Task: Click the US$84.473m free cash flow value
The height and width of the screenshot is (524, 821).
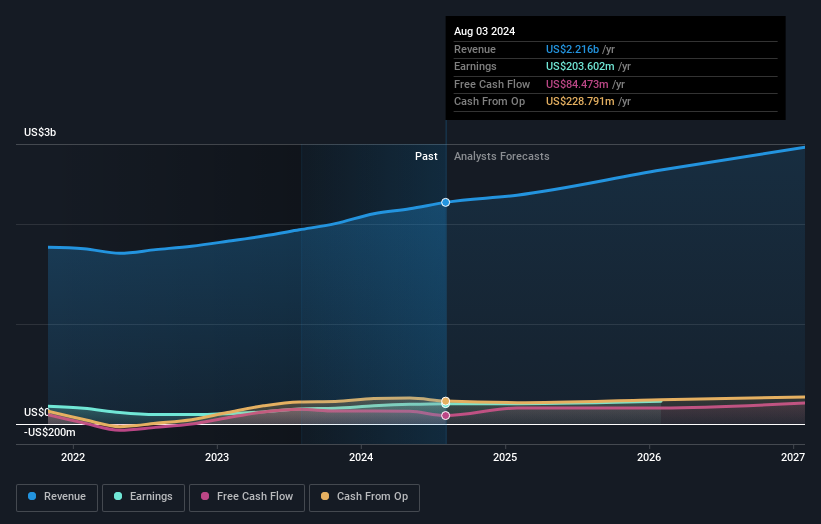Action: tap(577, 84)
